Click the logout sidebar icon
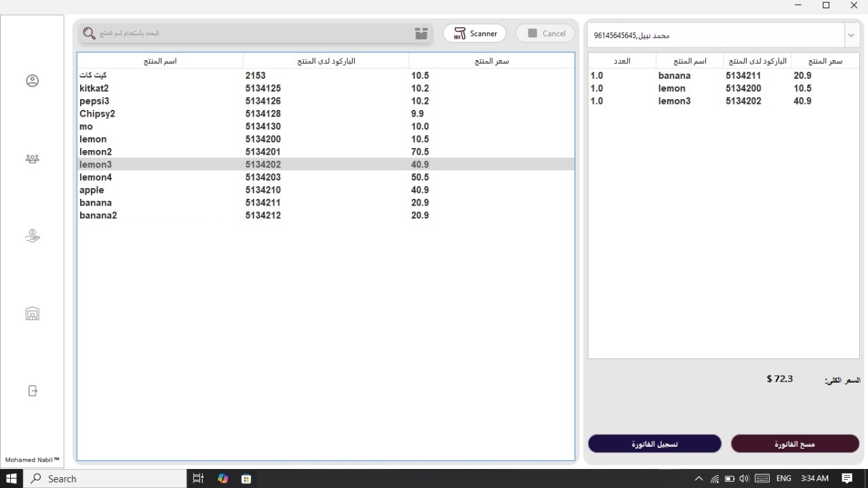 [32, 391]
